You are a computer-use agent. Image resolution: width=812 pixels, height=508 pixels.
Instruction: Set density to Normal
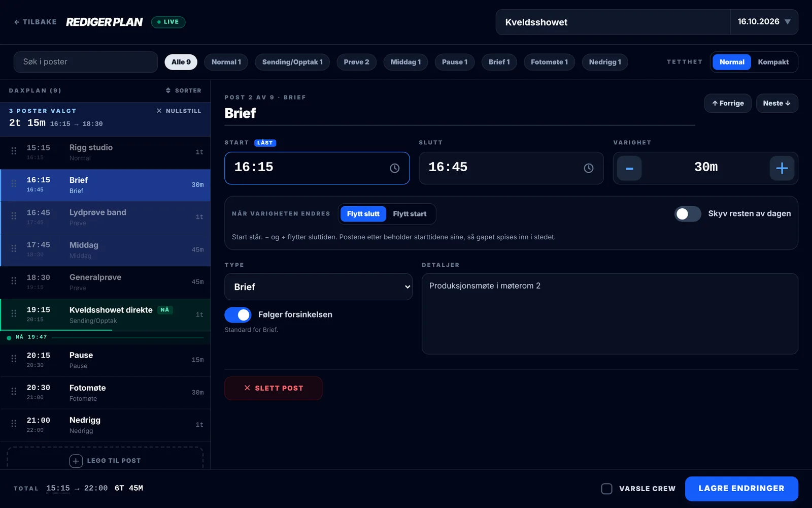point(732,62)
